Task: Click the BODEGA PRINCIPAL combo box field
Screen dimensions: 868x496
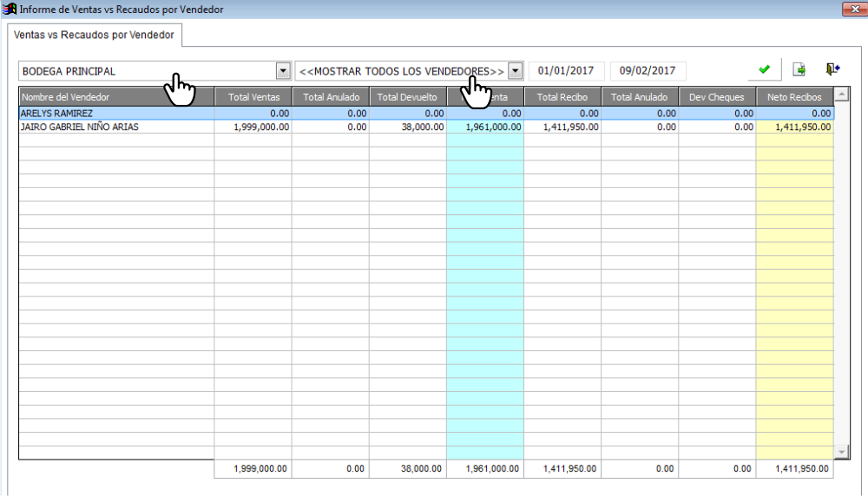Action: click(155, 71)
